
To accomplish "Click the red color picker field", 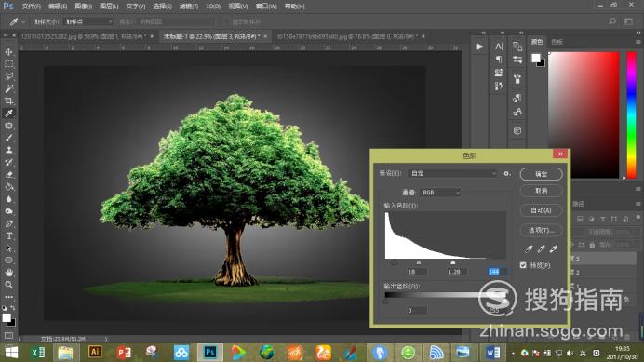I will tap(584, 115).
